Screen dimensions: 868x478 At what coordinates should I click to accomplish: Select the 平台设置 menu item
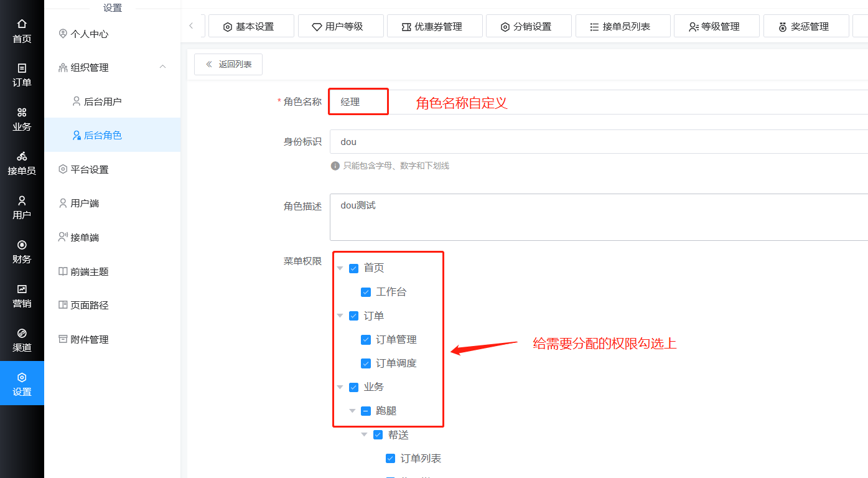113,169
